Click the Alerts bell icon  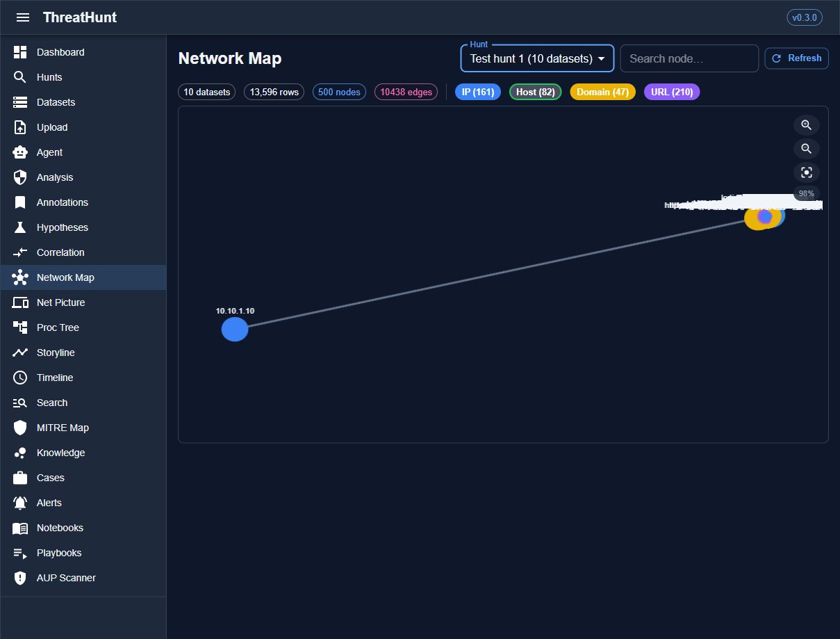click(20, 503)
